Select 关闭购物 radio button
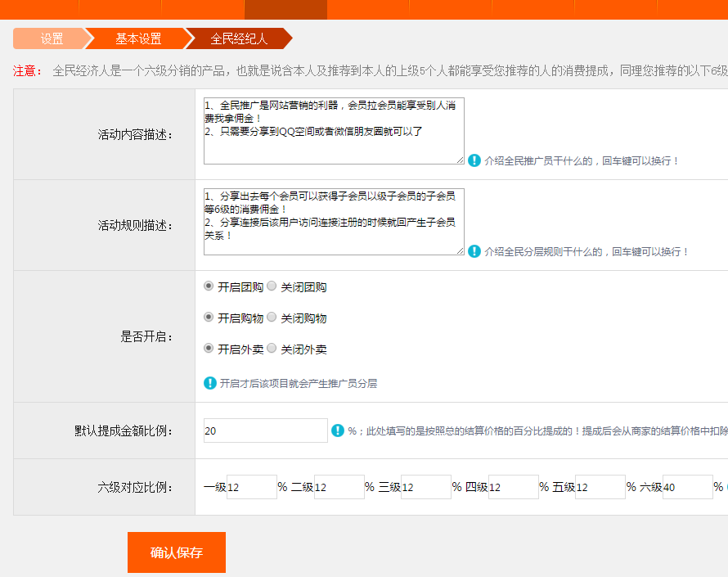Viewport: 728px width, 577px height. pyautogui.click(x=272, y=318)
